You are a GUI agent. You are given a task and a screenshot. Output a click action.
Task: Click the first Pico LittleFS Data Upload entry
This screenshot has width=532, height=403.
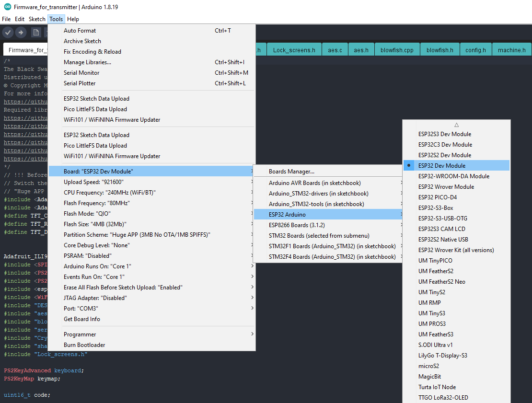(x=151, y=109)
